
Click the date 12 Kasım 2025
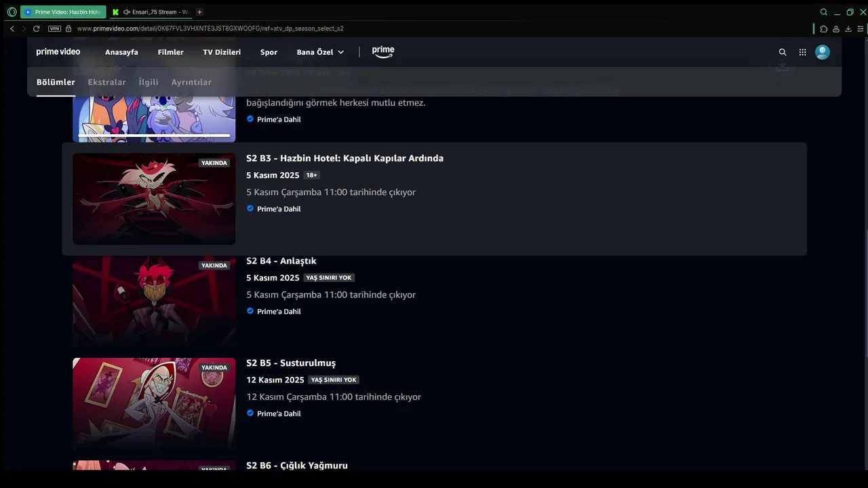(x=275, y=380)
